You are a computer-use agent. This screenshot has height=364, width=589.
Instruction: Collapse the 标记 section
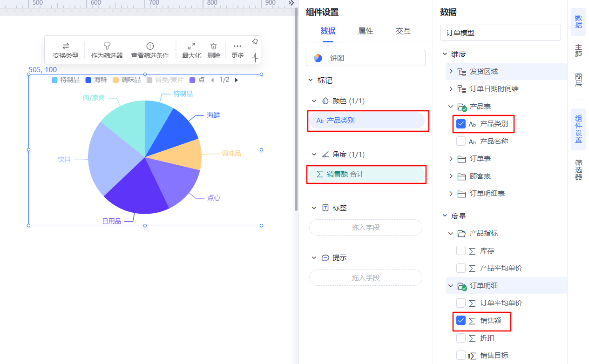click(x=311, y=81)
